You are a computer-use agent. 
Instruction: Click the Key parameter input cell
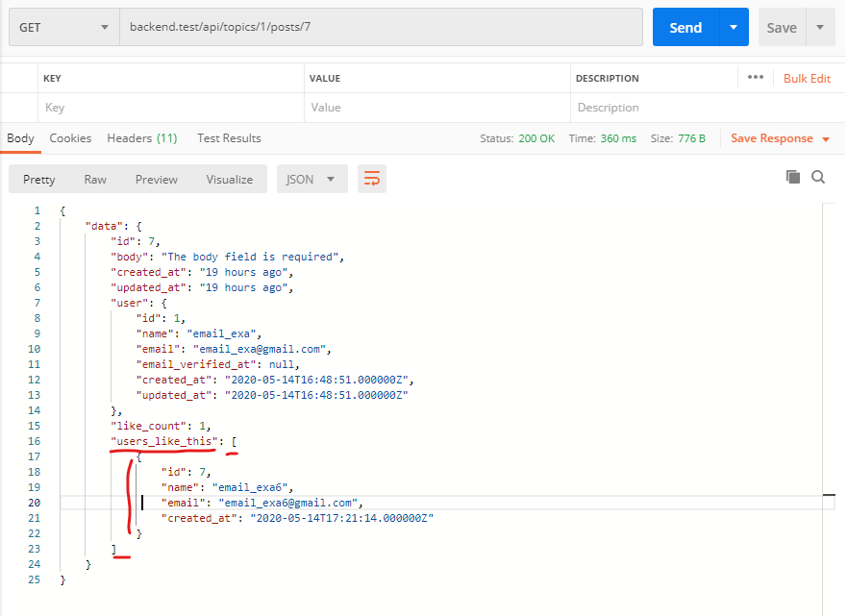click(x=169, y=108)
